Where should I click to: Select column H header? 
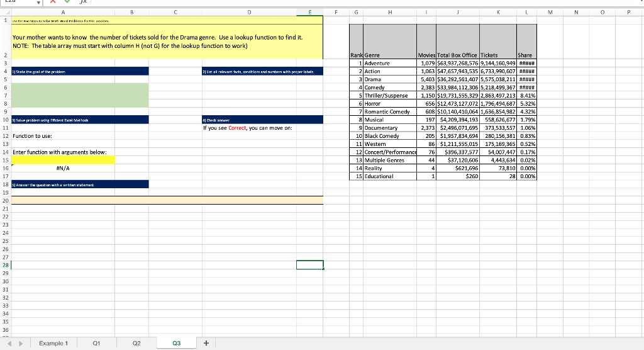coord(390,13)
